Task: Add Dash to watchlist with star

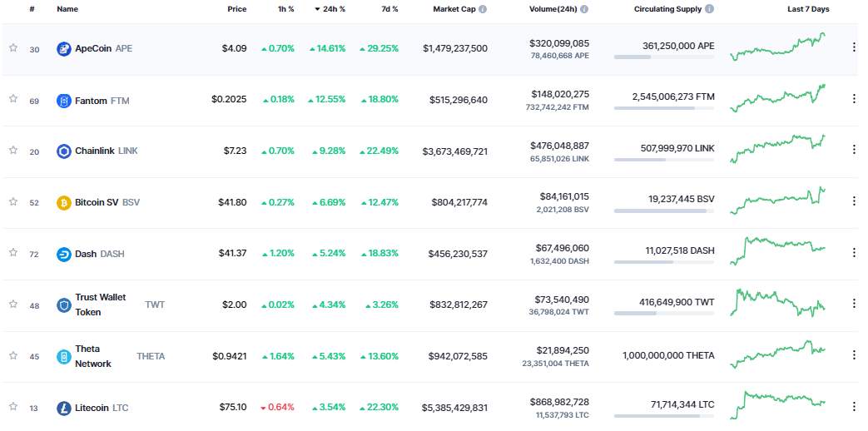Action: 13,252
